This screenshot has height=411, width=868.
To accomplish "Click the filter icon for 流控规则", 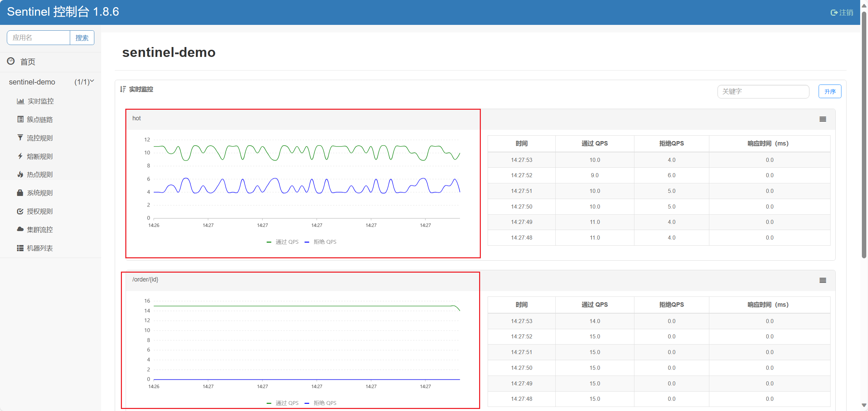I will (20, 138).
